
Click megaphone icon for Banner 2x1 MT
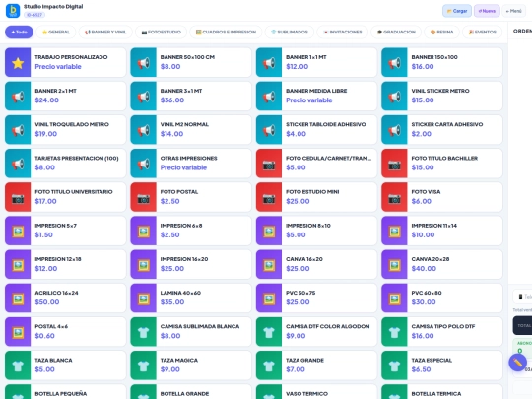pos(18,96)
